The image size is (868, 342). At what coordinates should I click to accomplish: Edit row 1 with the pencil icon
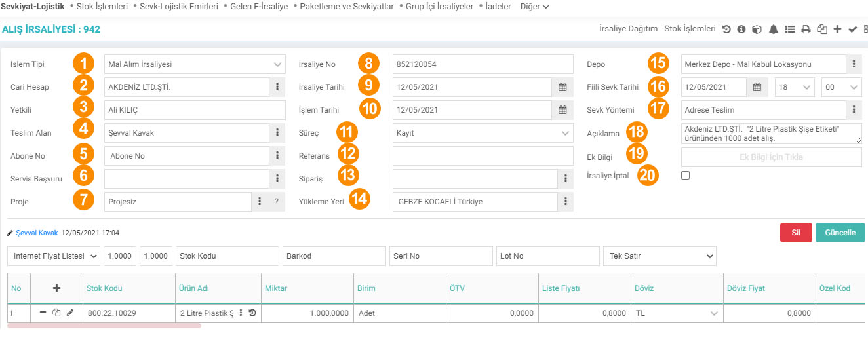70,313
